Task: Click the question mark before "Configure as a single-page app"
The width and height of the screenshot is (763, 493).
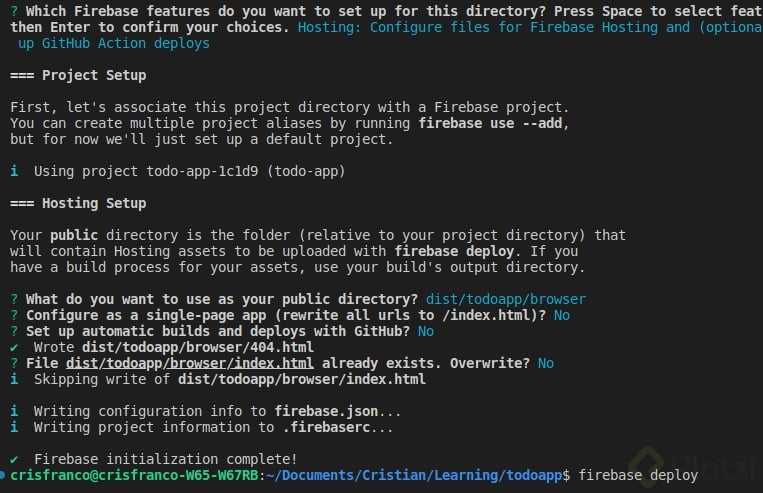Action: tap(14, 315)
